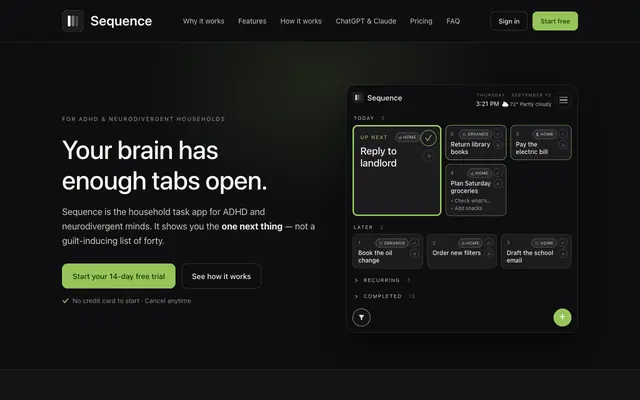Screen dimensions: 640x400
Task: Mark Reply to landlord as done
Action: tap(428, 138)
